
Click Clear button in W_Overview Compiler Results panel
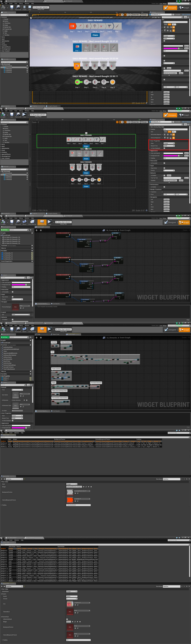click(188, 320)
